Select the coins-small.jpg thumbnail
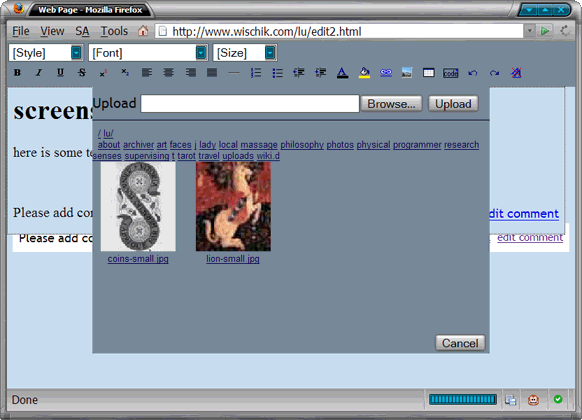 coord(138,206)
